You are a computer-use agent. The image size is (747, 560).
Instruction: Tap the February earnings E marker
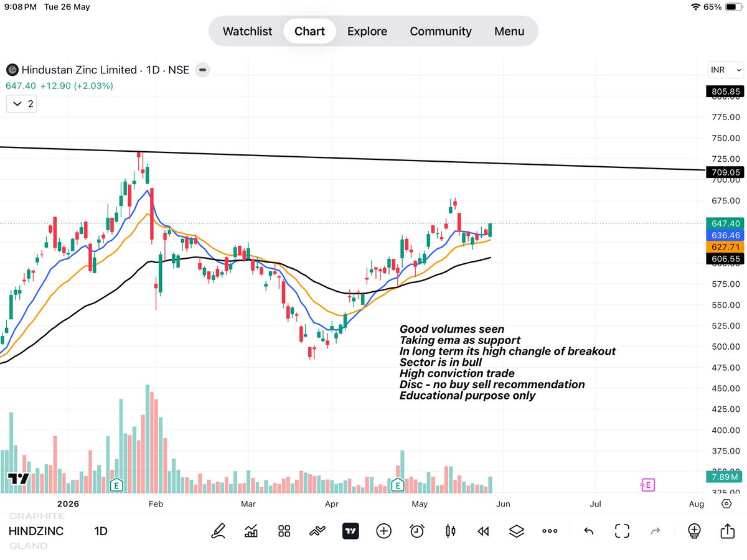pos(116,485)
